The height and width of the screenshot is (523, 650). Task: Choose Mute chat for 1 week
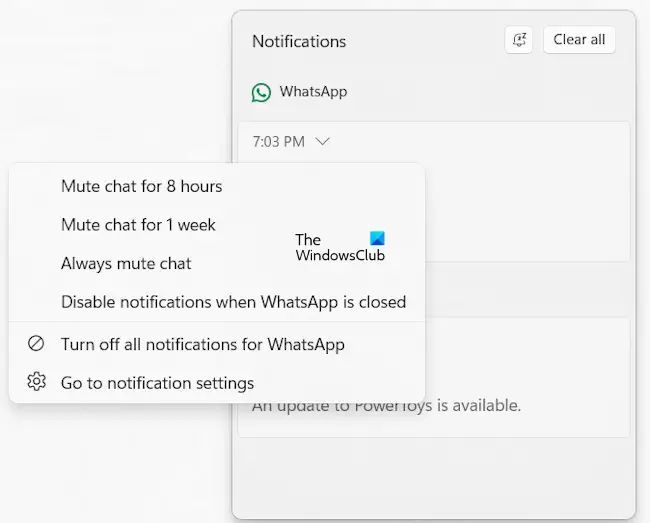(217, 225)
